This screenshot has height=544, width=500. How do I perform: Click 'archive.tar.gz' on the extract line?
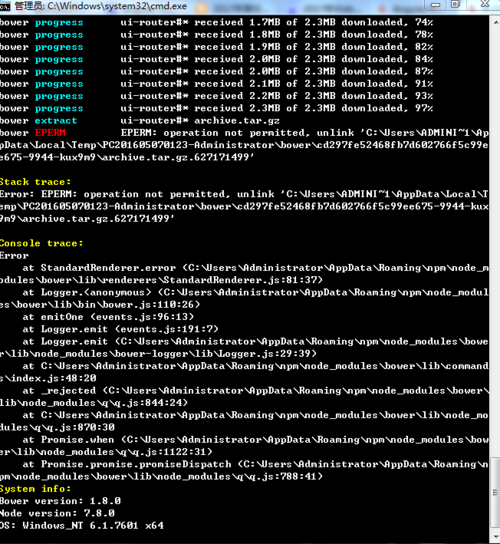coord(237,121)
